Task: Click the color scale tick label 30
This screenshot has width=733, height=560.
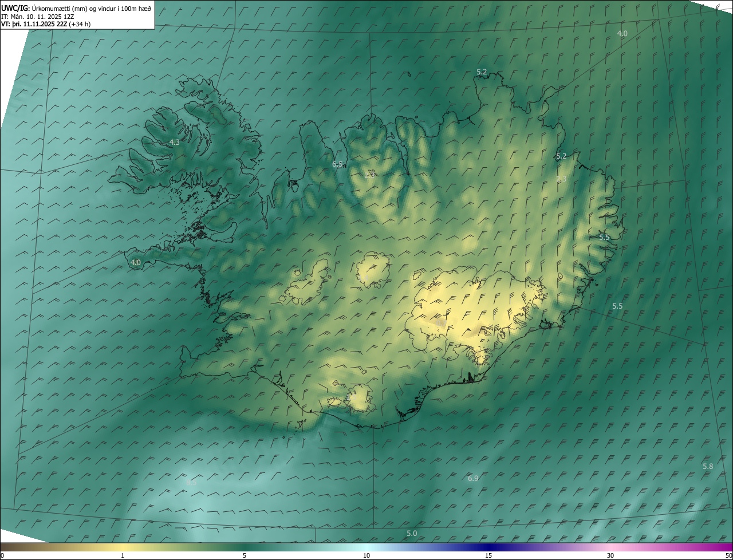Action: coord(610,555)
